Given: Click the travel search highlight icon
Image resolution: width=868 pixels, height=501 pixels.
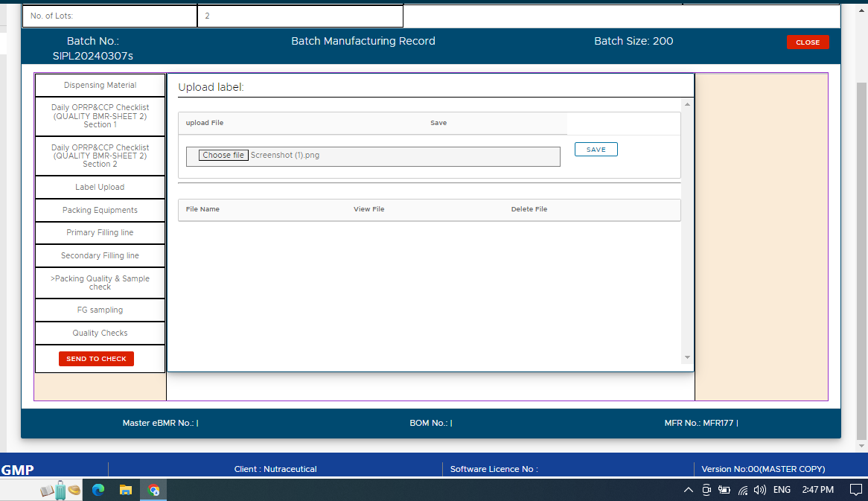Looking at the screenshot, I should tap(60, 490).
